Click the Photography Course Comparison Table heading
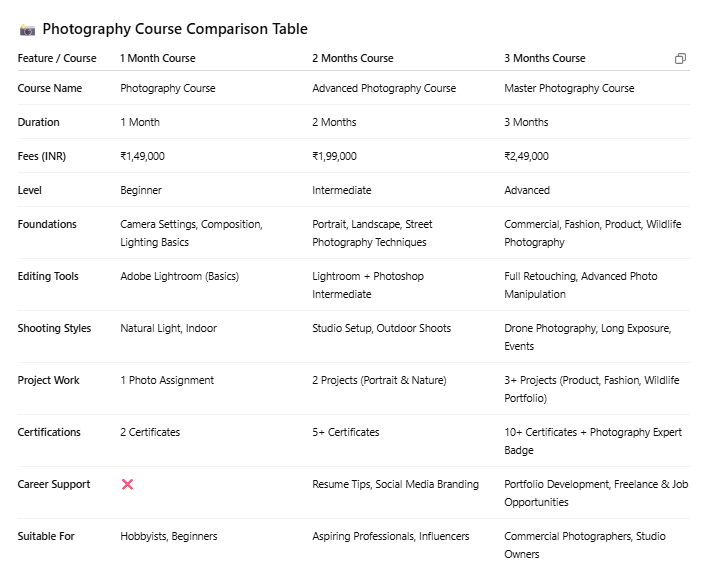This screenshot has height=577, width=712. [x=175, y=30]
